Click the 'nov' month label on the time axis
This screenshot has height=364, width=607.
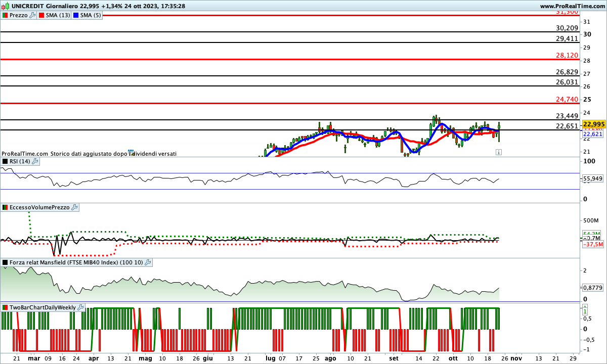coord(515,357)
